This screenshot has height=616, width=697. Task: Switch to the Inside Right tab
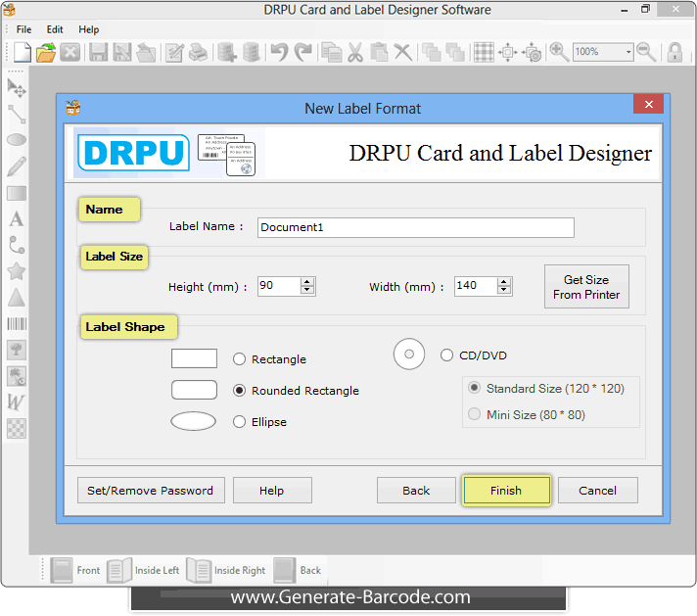click(x=226, y=570)
